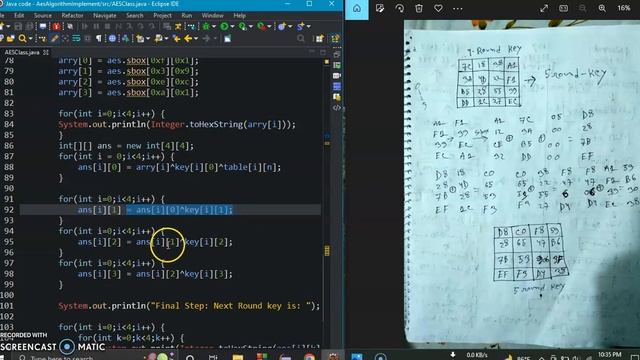Open the External Tools dropdown arrow
640x360 pixels.
click(x=269, y=26)
